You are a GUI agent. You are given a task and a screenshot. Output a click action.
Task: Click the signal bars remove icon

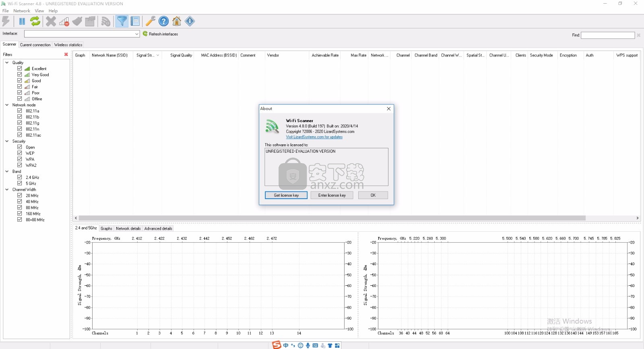click(x=64, y=21)
